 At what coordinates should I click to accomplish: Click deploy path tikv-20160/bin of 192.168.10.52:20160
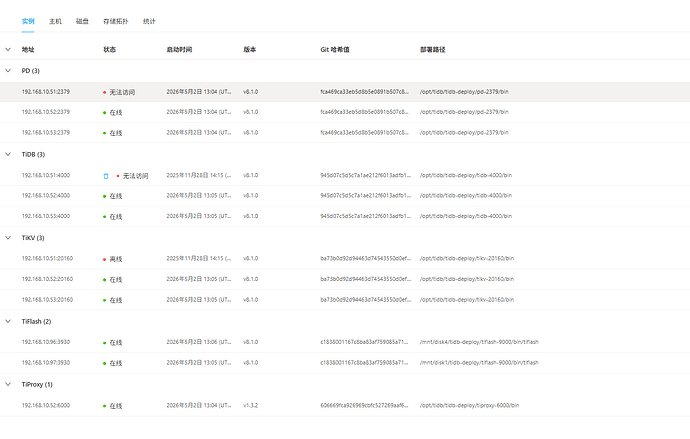[x=467, y=279]
